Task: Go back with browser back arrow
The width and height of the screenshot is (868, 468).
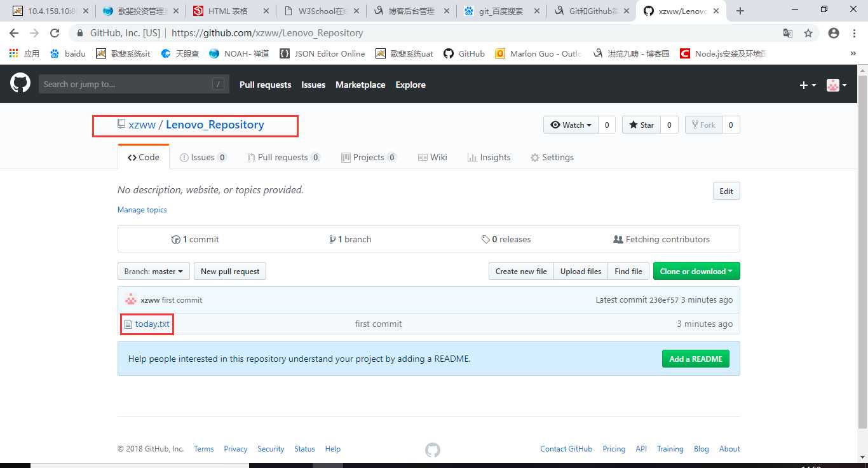Action: pyautogui.click(x=14, y=33)
